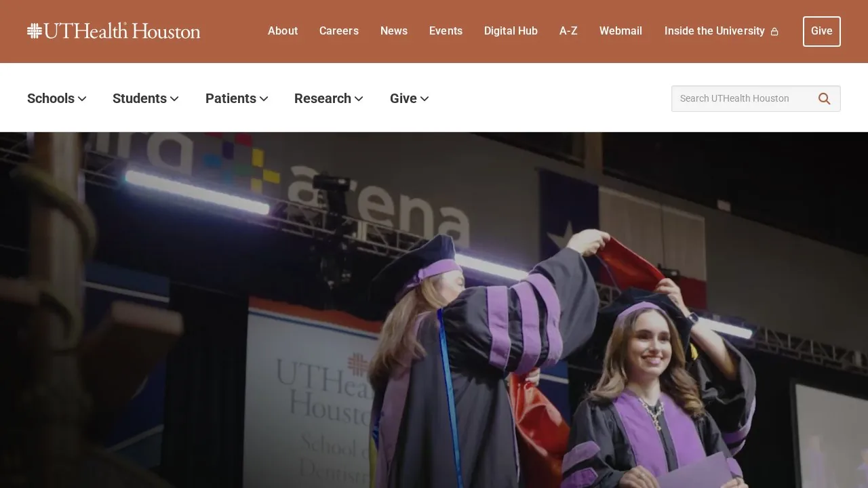The width and height of the screenshot is (868, 488).
Task: Expand the Schools dropdown menu
Action: pyautogui.click(x=57, y=99)
